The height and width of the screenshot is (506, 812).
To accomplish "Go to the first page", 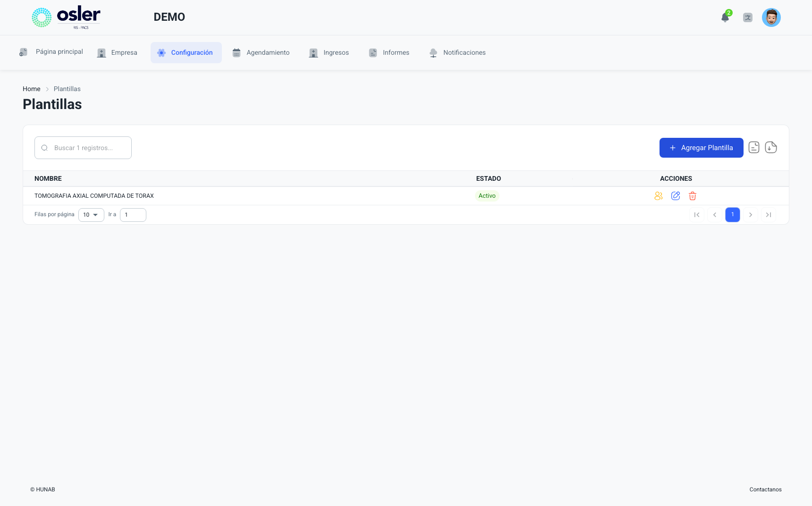I will tap(697, 215).
